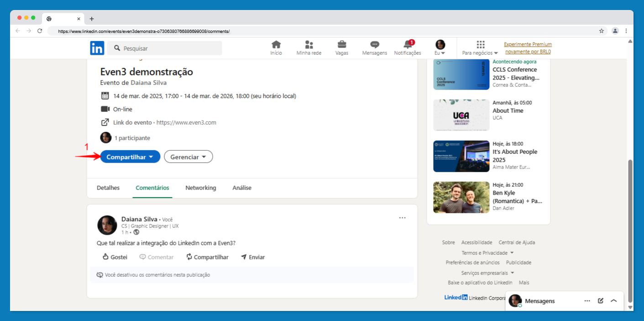Viewport: 644px width, 321px height.
Task: Open It's About People 2025 event
Action: click(x=515, y=156)
